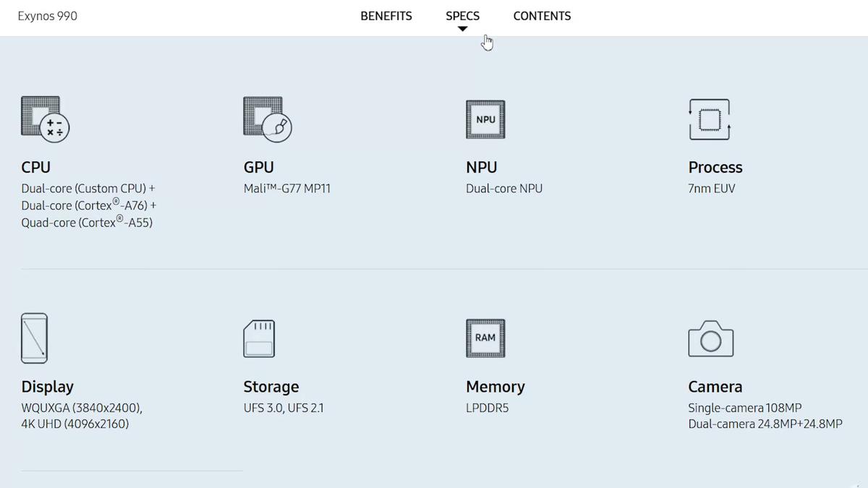Click the Single-camera 108MP text
This screenshot has width=868, height=488.
pyautogui.click(x=745, y=408)
